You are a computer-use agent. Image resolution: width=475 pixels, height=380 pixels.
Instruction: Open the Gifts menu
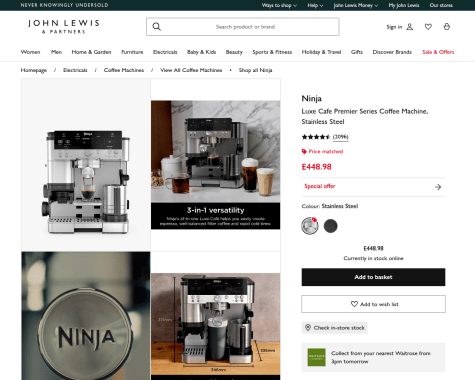[357, 52]
